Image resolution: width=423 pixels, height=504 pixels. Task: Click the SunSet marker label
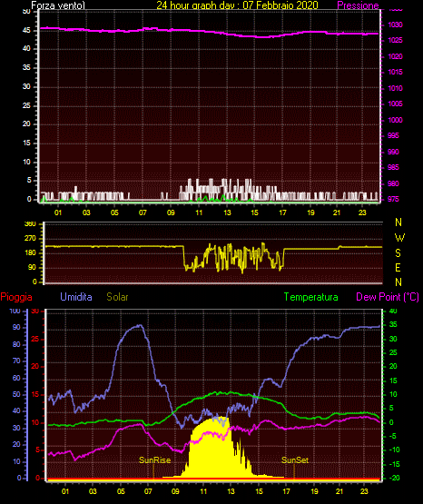coord(295,460)
